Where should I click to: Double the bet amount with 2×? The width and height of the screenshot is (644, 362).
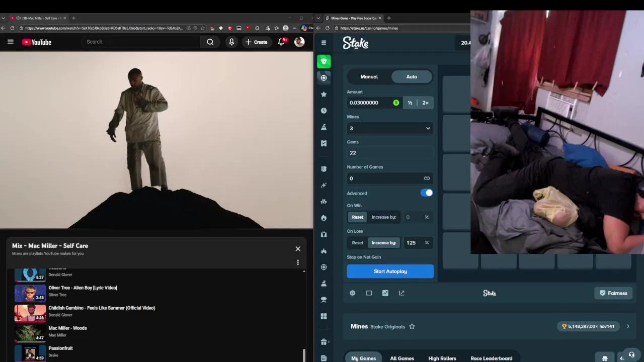(426, 103)
